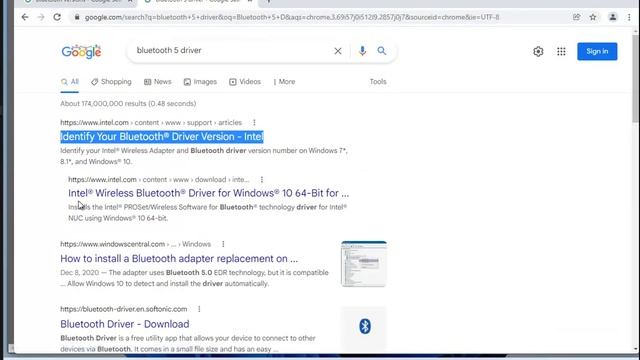Open Identify Your Bluetooth Driver Version link
Screen dimensions: 640x360
click(x=162, y=137)
